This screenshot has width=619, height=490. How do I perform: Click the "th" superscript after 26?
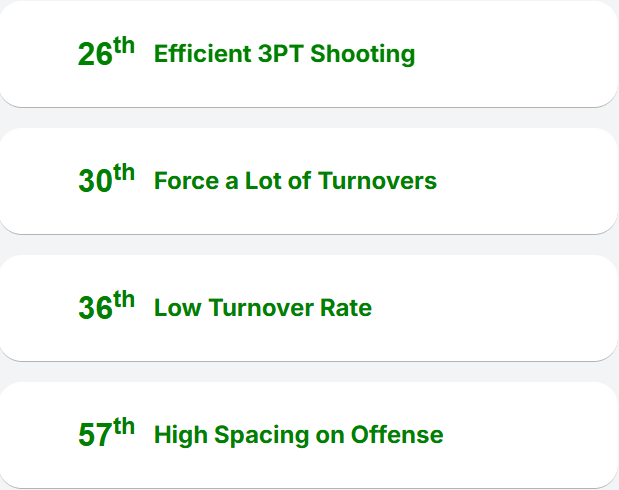point(124,47)
